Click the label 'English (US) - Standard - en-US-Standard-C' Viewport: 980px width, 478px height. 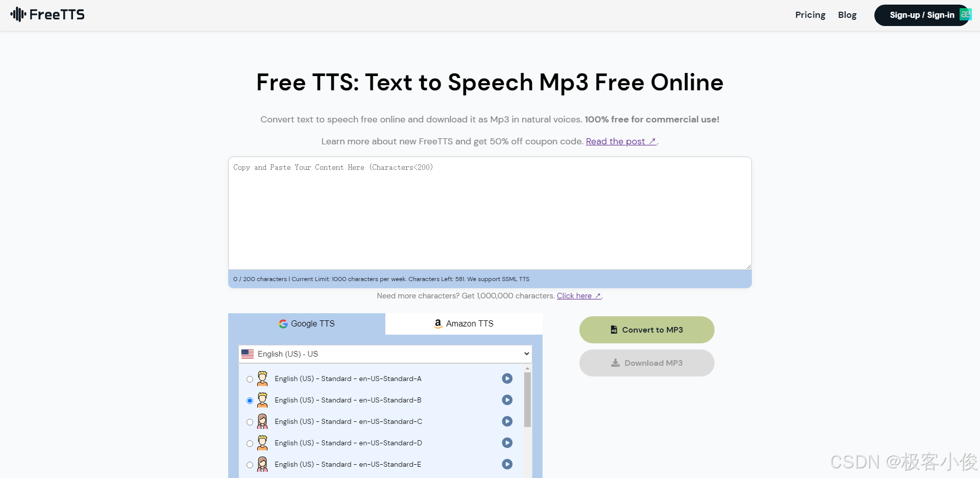tap(348, 421)
